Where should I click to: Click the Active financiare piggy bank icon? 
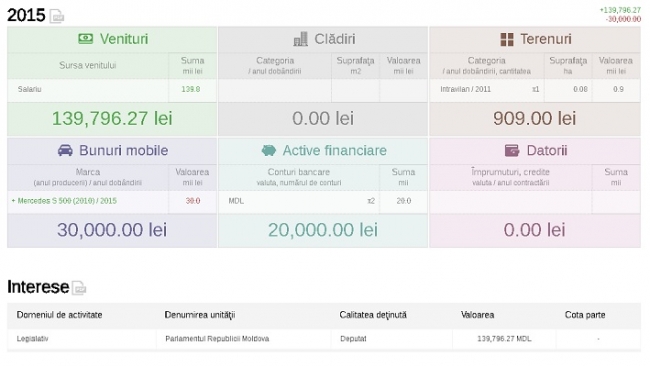click(269, 150)
